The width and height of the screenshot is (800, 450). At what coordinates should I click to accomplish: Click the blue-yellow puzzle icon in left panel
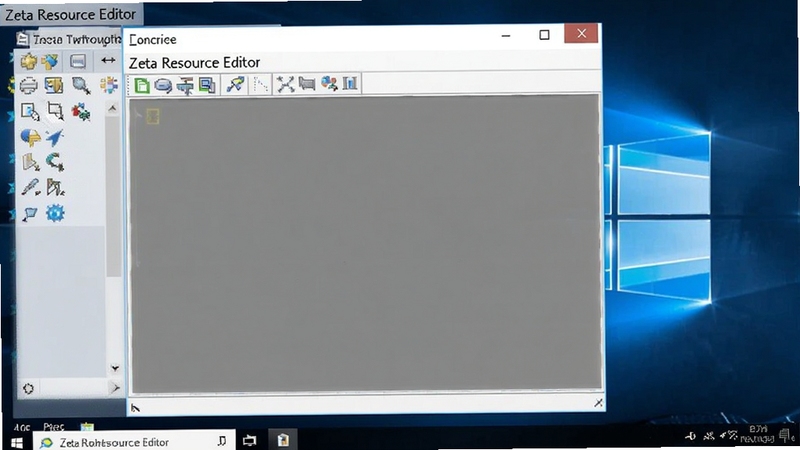51,61
